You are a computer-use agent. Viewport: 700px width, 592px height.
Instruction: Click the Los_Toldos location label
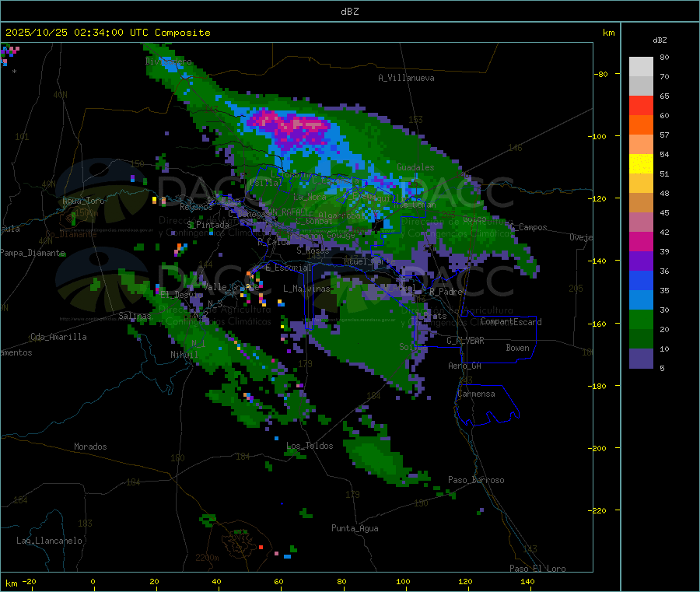310,446
